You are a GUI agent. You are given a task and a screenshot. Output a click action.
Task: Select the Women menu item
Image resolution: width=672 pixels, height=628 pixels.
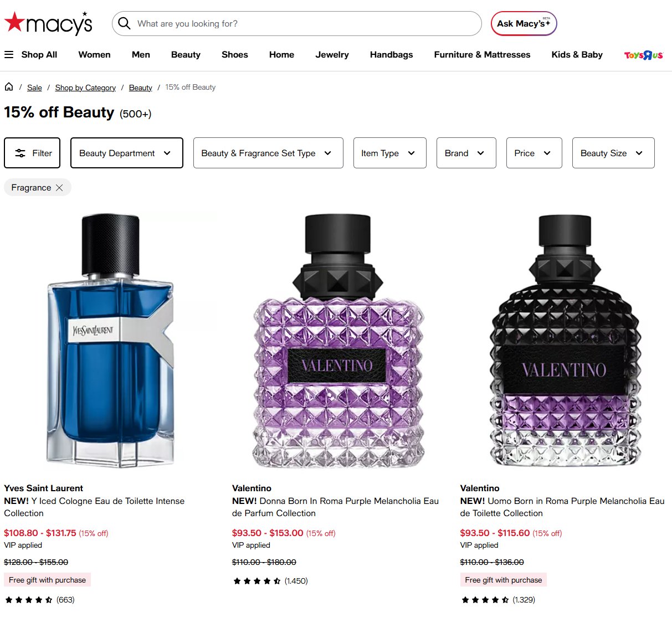(94, 55)
